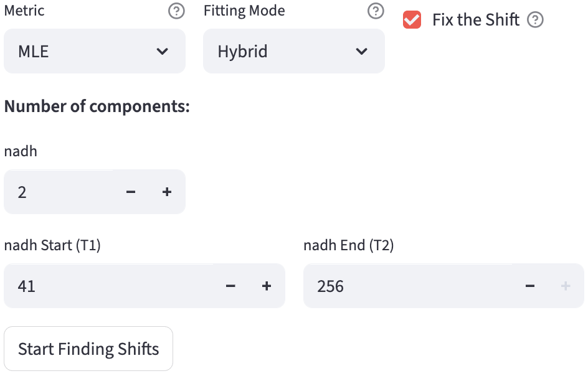Increment the nadh Start (T1) value
Image resolution: width=588 pixels, height=376 pixels.
267,286
